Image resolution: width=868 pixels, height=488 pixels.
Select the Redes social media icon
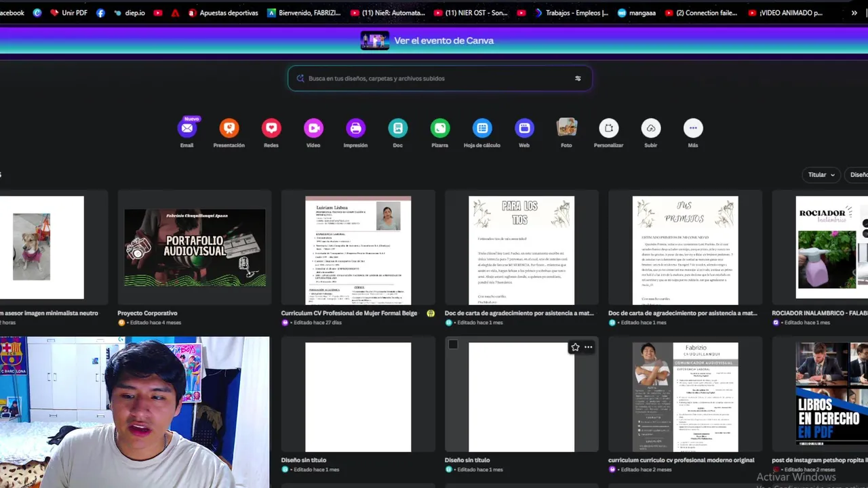(271, 128)
